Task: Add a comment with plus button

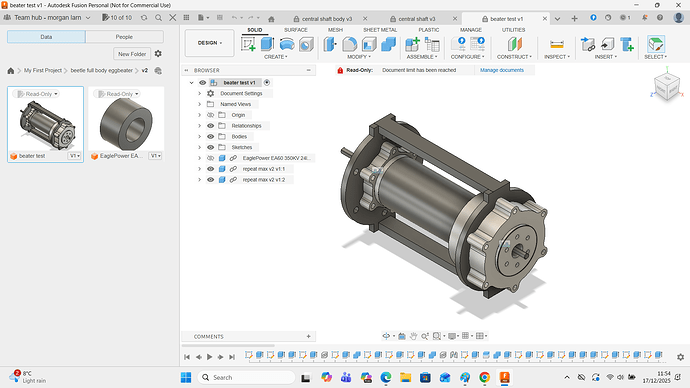Action: tap(308, 337)
